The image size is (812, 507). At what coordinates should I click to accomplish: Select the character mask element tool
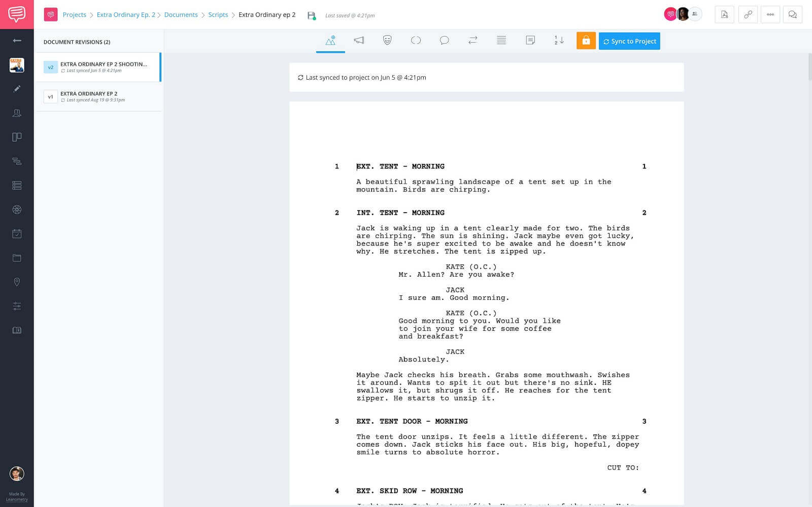[387, 41]
